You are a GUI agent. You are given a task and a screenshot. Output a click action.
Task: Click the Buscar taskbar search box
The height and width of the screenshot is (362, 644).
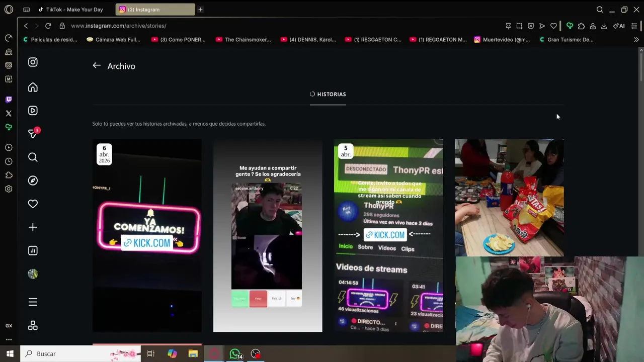tap(80, 354)
